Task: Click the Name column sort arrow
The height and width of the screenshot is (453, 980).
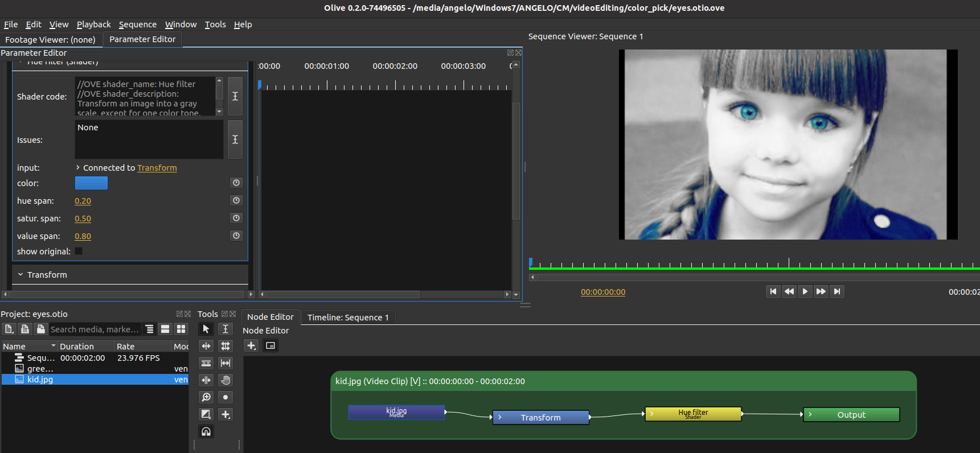Action: coord(54,346)
